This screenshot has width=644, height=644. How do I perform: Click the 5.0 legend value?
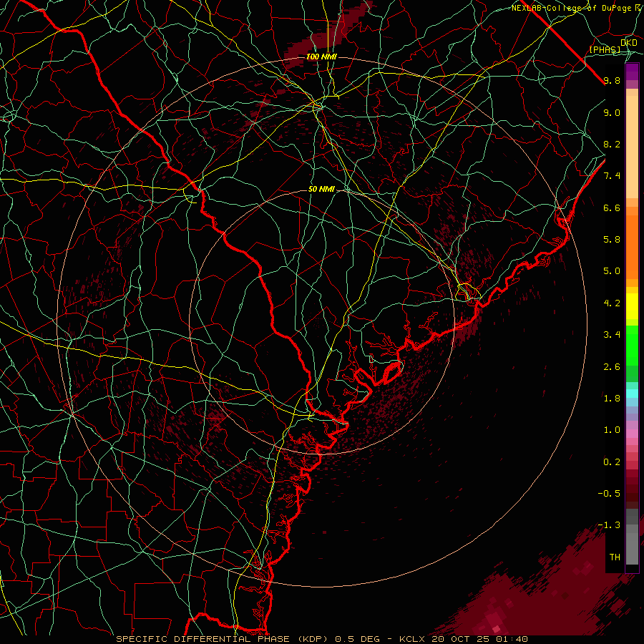(612, 271)
